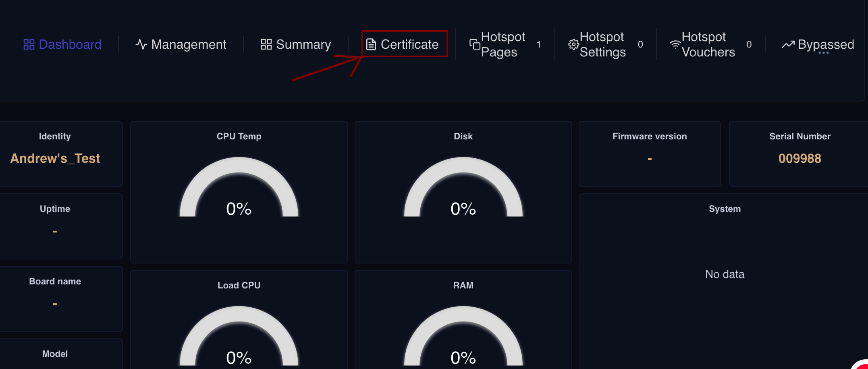Click the Management pulse icon
The width and height of the screenshot is (868, 369).
tap(141, 44)
